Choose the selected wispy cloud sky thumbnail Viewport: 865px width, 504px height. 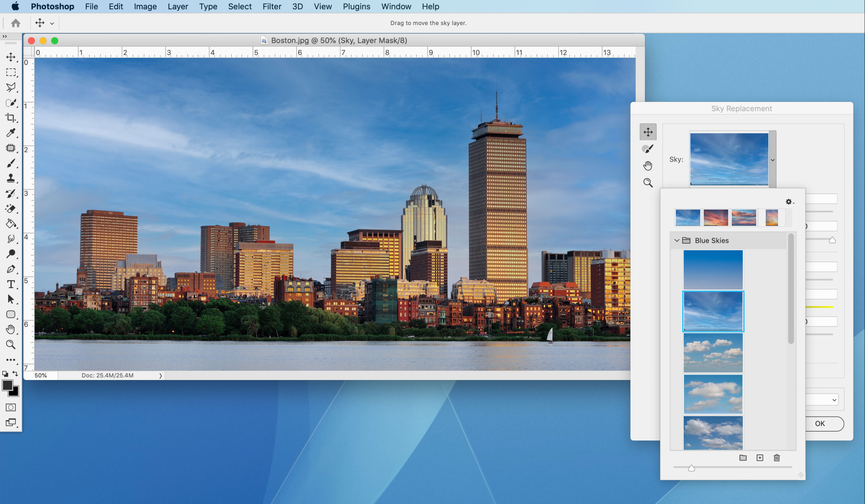point(713,311)
